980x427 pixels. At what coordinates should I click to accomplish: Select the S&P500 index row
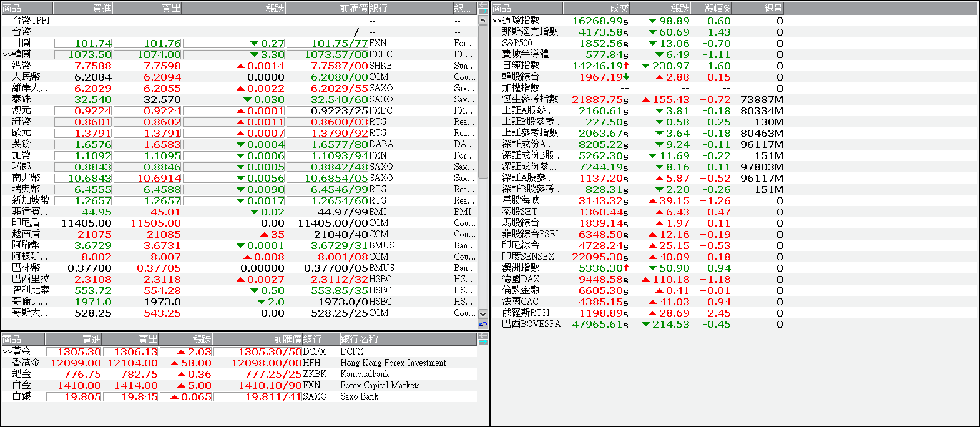point(735,43)
